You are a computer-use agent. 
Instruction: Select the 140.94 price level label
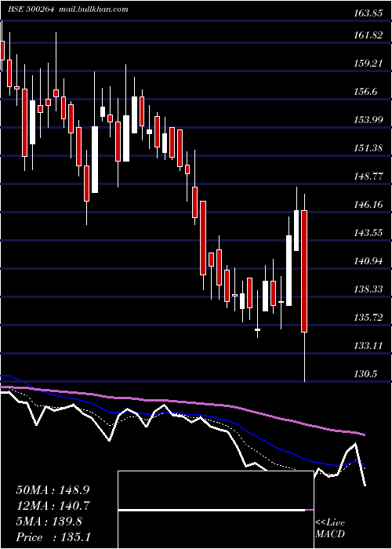pos(367,261)
